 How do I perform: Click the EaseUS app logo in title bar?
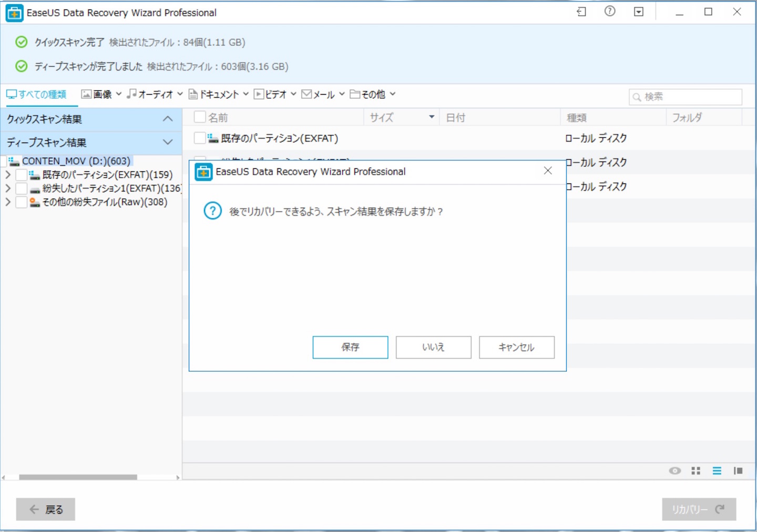(14, 13)
